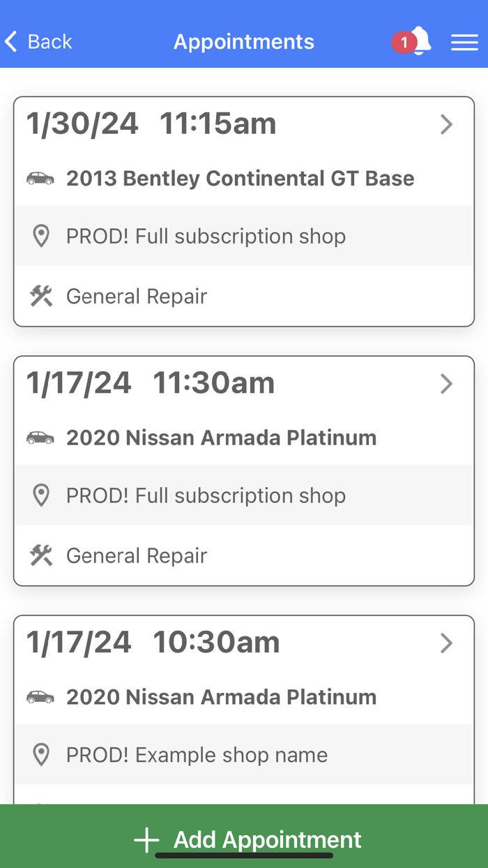Tap the plus icon in Add Appointment
The image size is (488, 868).
146,839
